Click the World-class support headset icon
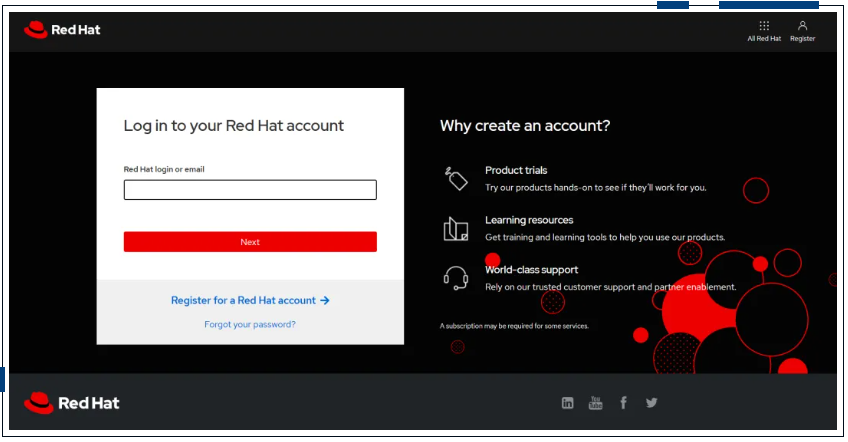The height and width of the screenshot is (442, 848). click(456, 278)
